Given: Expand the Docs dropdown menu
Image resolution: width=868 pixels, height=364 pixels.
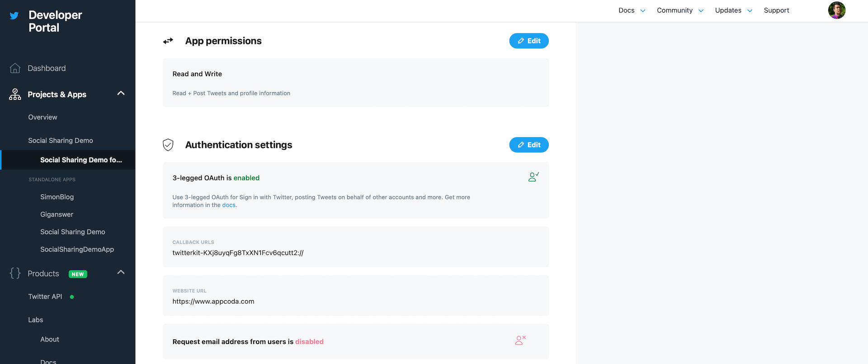Looking at the screenshot, I should coord(632,10).
